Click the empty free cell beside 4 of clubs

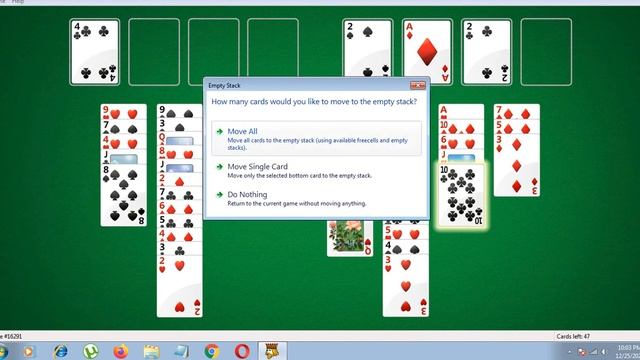(154, 52)
